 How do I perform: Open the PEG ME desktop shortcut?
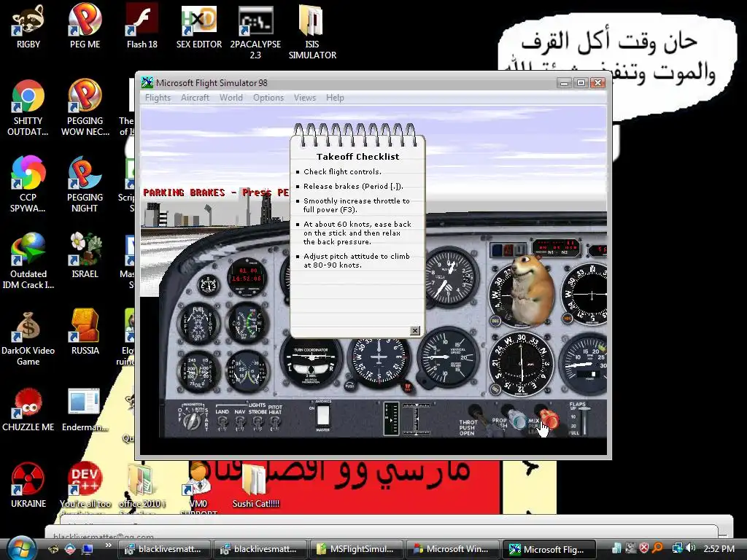[x=85, y=26]
